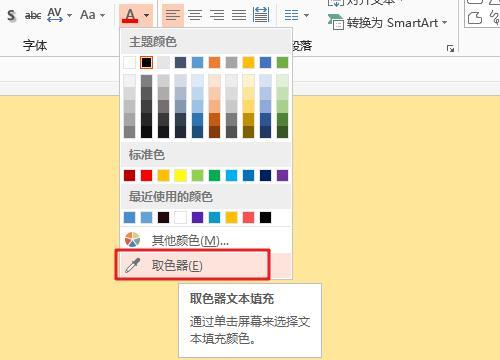Click the columns icon
The height and width of the screenshot is (360, 500).
point(292,15)
